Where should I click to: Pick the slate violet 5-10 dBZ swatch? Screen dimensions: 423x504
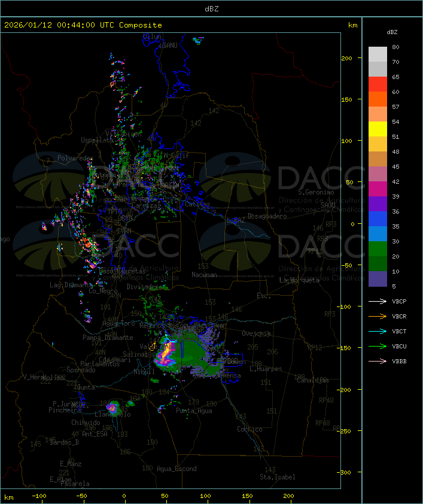click(x=378, y=278)
